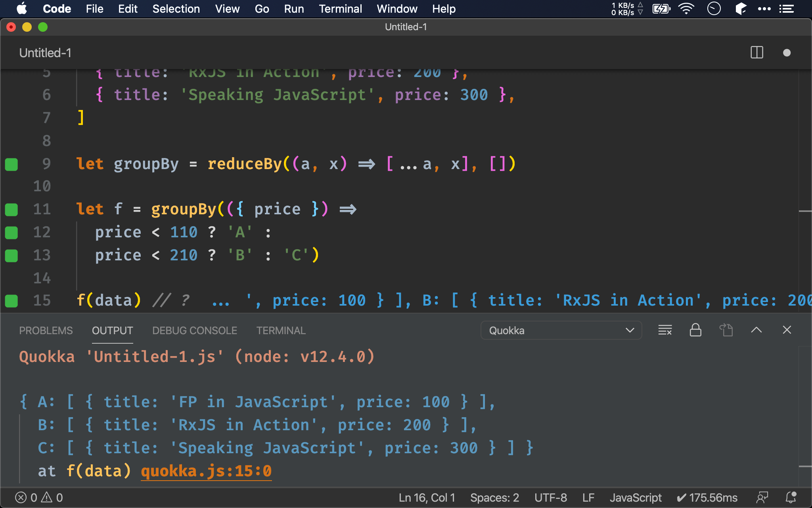Click the three dots menu bar icon
The image size is (812, 508).
coord(764,9)
